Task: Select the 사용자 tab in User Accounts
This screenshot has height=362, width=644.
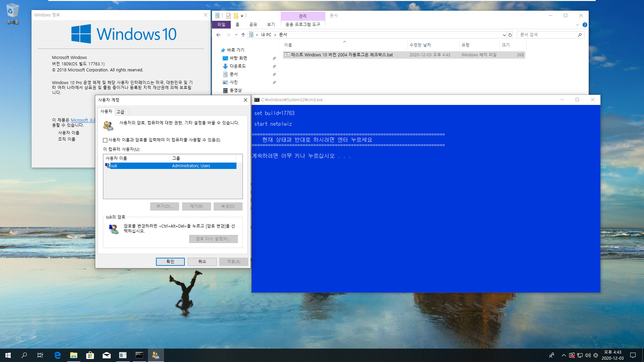Action: 106,111
